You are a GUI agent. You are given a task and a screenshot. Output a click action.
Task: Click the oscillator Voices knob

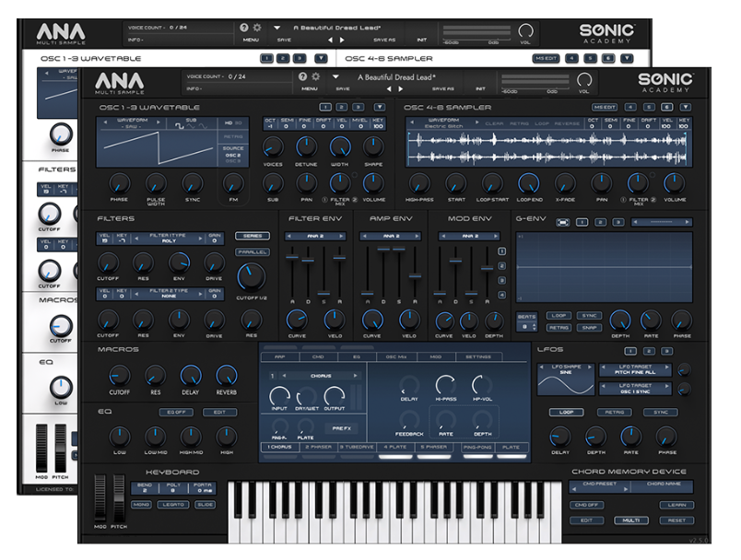pos(273,146)
